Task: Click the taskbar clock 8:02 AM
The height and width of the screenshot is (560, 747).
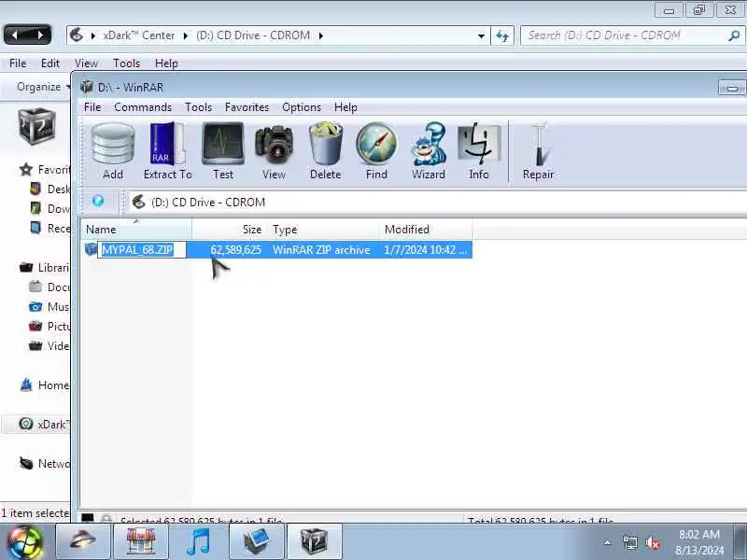Action: (698, 542)
